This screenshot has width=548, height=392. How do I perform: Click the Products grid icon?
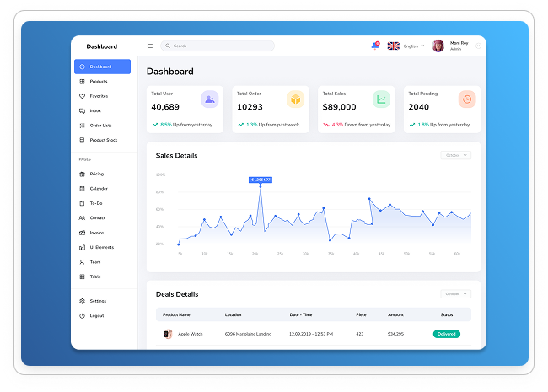click(82, 82)
